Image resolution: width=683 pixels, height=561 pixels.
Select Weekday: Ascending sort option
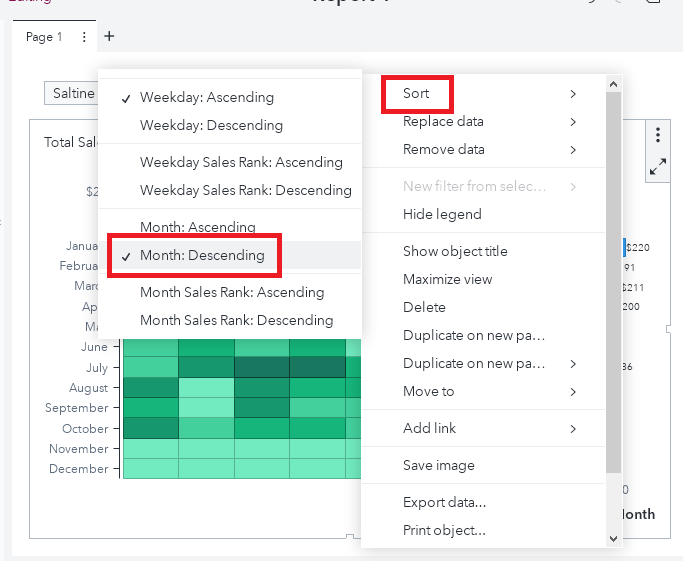click(x=206, y=98)
